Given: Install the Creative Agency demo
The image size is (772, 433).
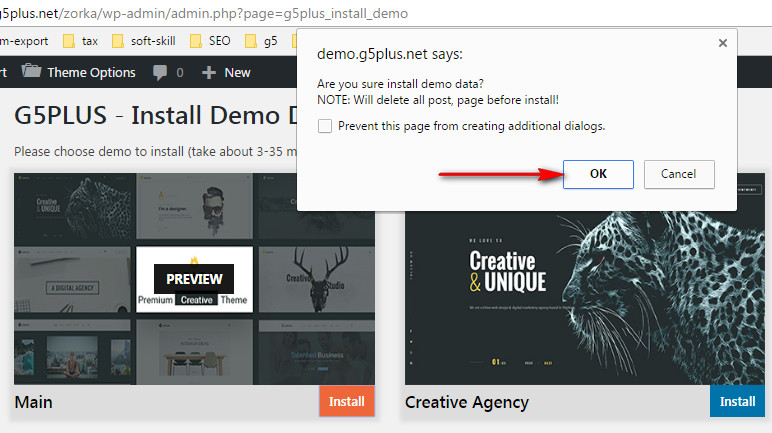Looking at the screenshot, I should pos(737,401).
